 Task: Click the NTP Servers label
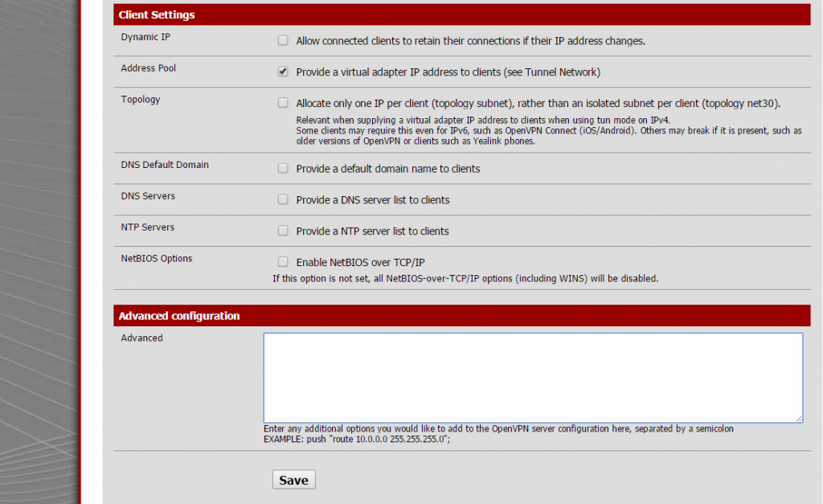(148, 227)
